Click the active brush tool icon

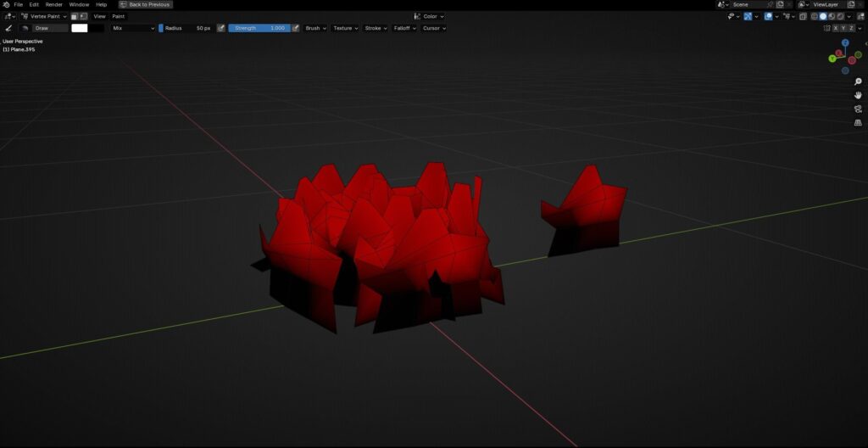point(8,28)
